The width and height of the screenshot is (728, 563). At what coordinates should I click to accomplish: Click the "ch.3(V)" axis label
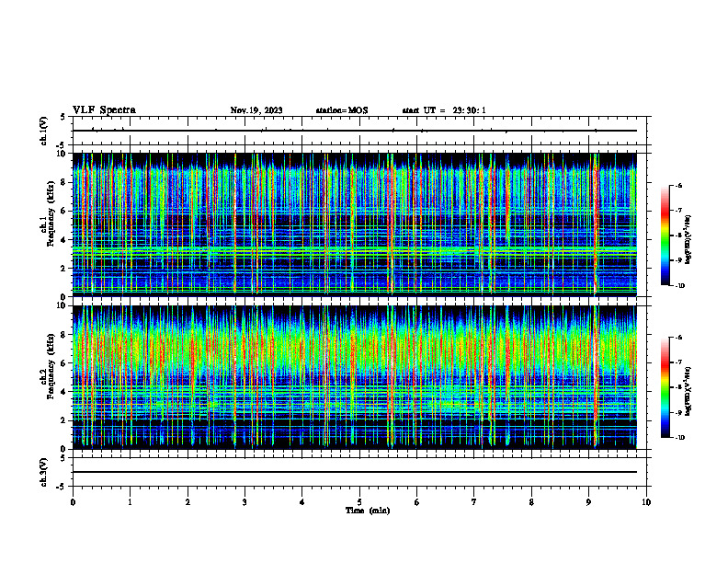pos(44,472)
